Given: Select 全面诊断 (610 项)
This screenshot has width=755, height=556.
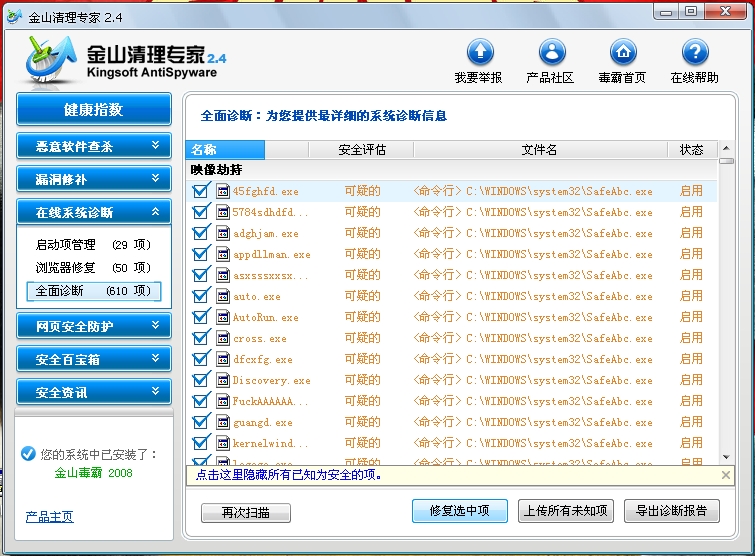Looking at the screenshot, I should [x=93, y=291].
